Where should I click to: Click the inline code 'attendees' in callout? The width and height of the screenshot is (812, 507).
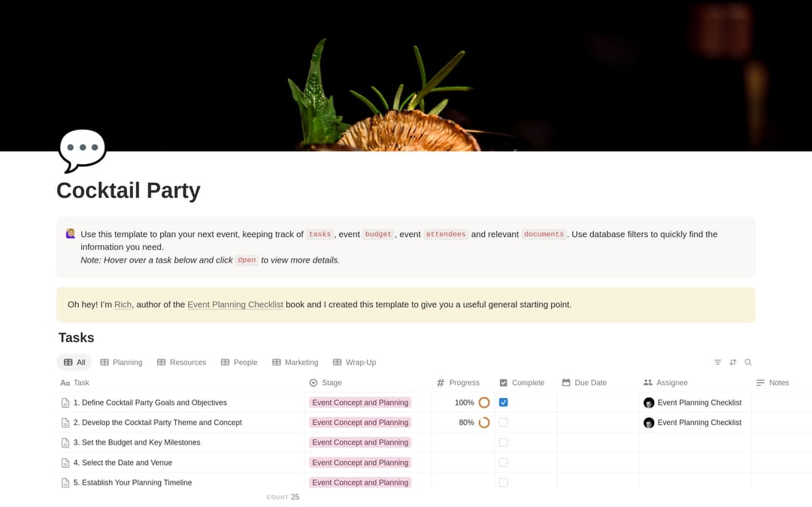[445, 234]
